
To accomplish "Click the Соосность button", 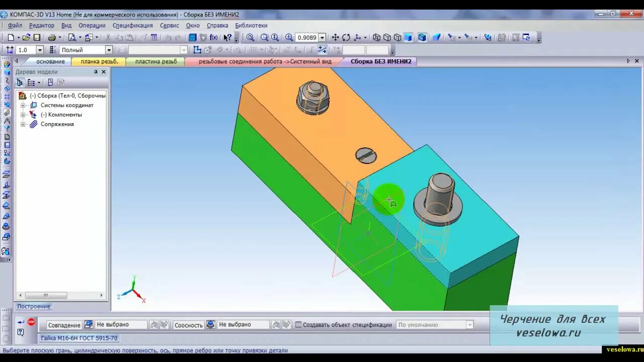I will pos(188,325).
